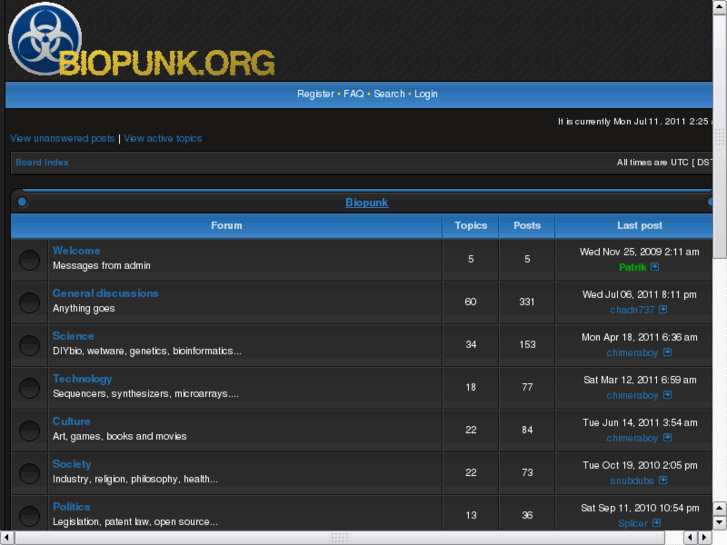Click the status icon beside General discussions
Screen dimensions: 727x545
29,303
